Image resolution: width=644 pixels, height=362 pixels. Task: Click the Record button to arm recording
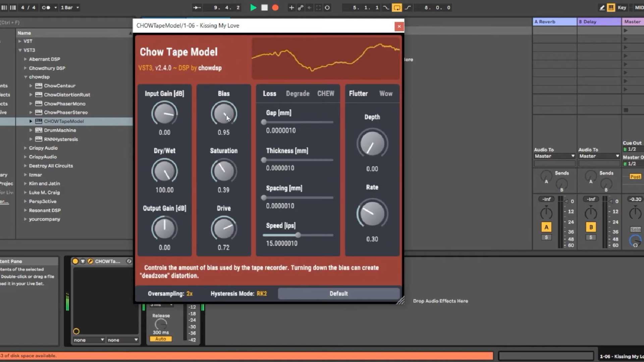click(x=275, y=7)
